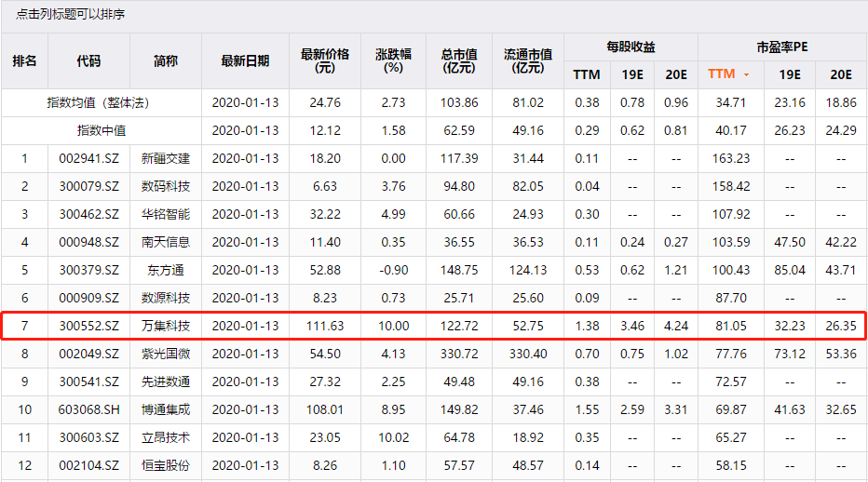Sort by 19E under 每股收益

(632, 74)
